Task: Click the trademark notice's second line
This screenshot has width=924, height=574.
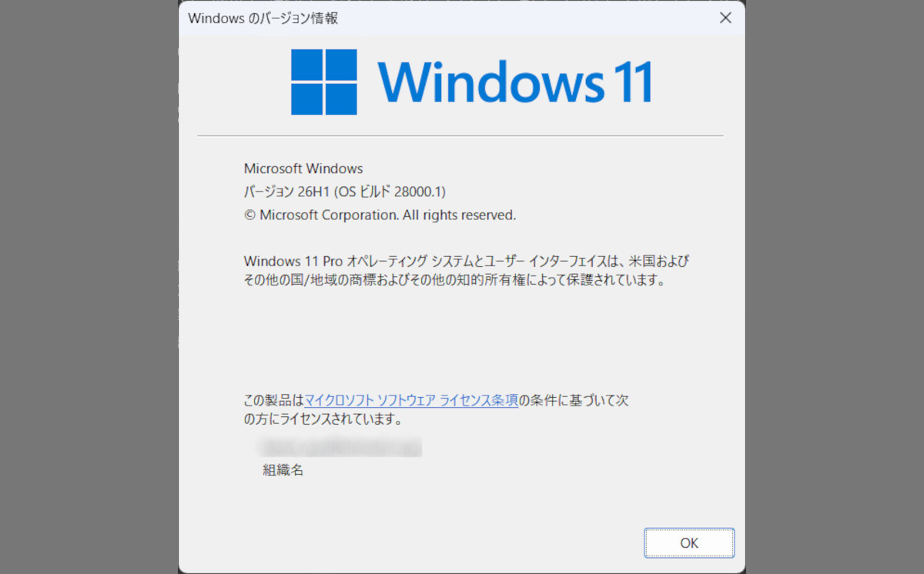Action: (454, 281)
